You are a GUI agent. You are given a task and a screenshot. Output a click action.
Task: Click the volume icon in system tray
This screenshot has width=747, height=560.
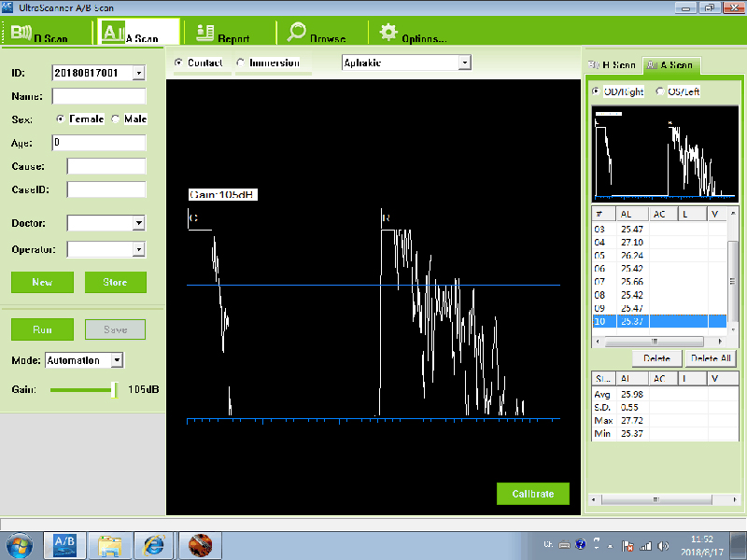click(x=664, y=544)
